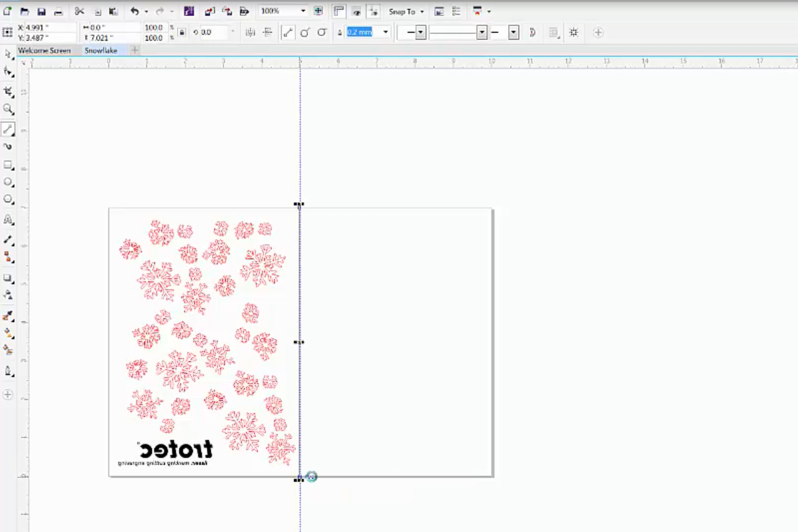This screenshot has width=798, height=532.
Task: Click the Save disk icon
Action: (42, 11)
